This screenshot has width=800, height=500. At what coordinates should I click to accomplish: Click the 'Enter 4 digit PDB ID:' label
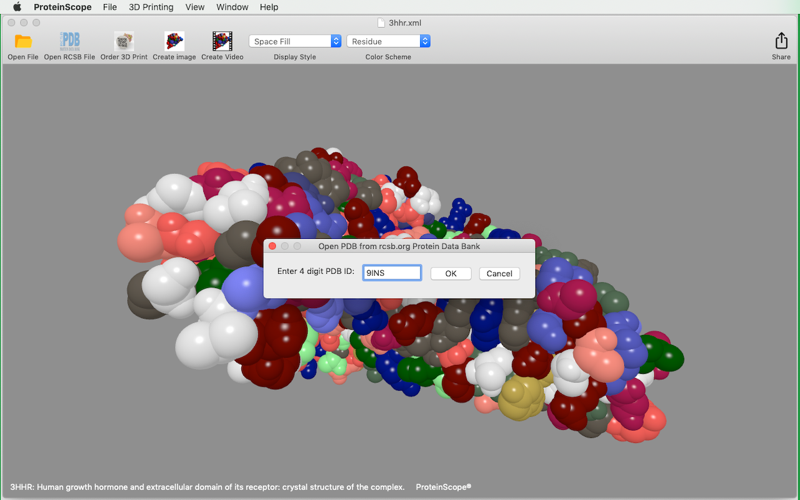[x=316, y=271]
